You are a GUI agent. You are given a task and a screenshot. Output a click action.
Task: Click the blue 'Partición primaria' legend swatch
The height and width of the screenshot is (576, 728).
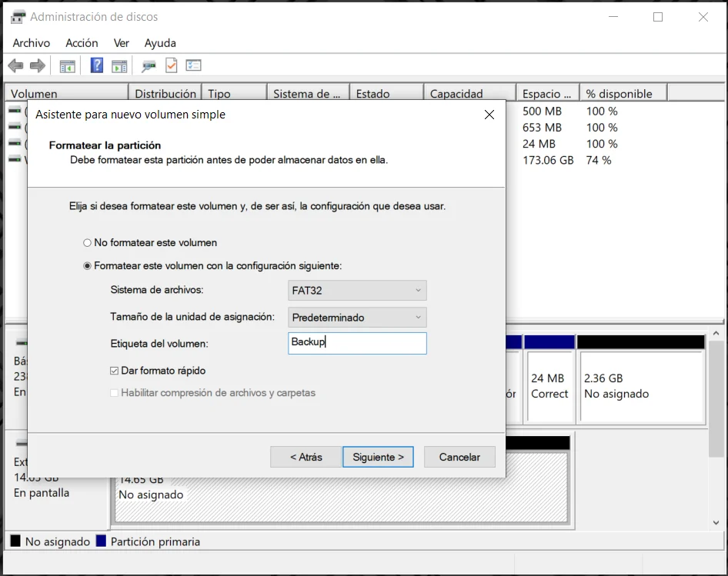pyautogui.click(x=101, y=541)
